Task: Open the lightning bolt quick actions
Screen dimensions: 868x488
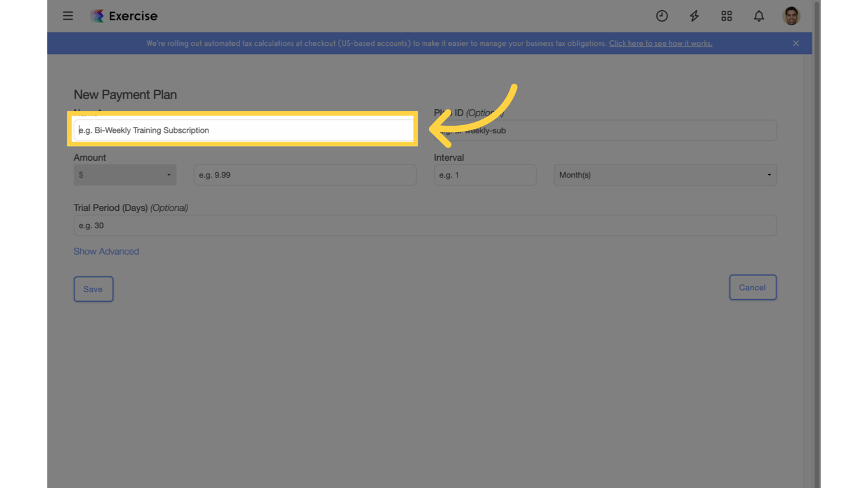Action: click(x=694, y=16)
